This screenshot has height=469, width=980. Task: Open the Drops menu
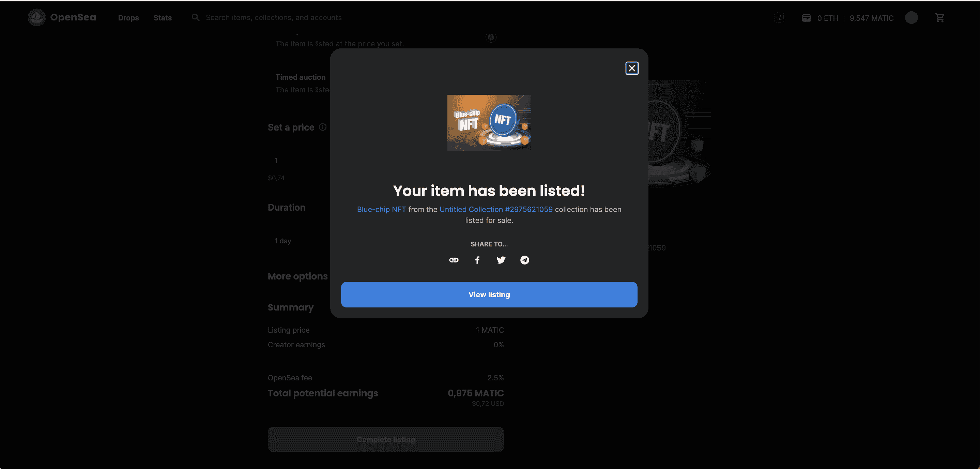pos(128,18)
